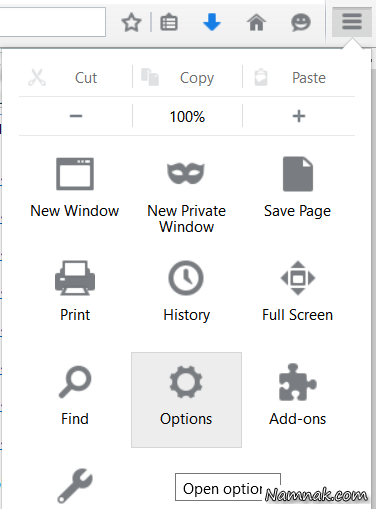Viewport: 376px width, 509px height.
Task: Click the bookmark star icon
Action: coord(131,22)
